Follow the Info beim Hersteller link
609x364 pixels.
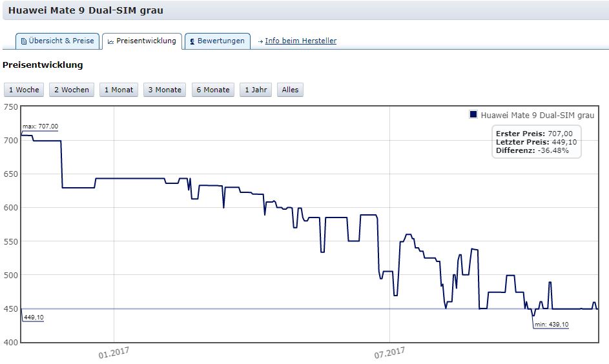tap(300, 41)
